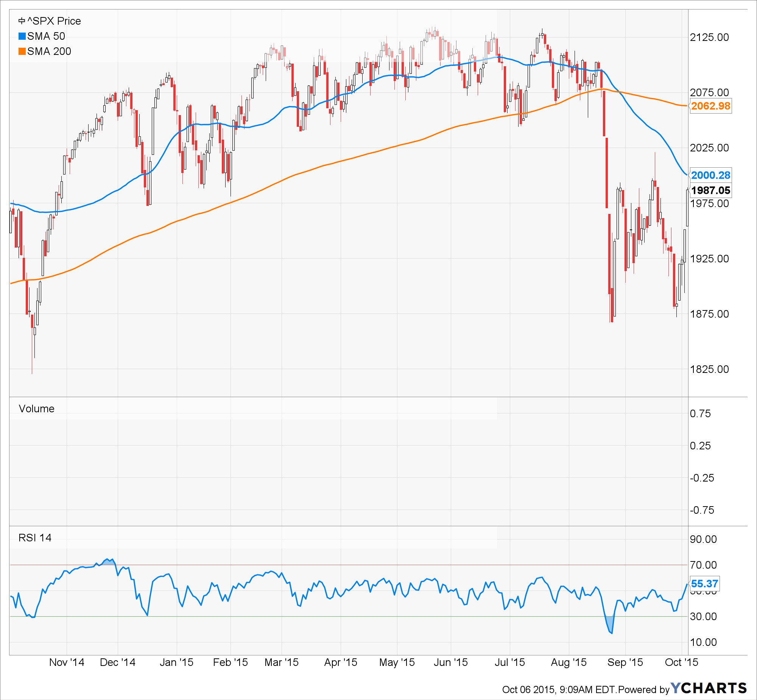The height and width of the screenshot is (700, 757).
Task: Click the Jan '15 date axis label
Action: (x=176, y=663)
